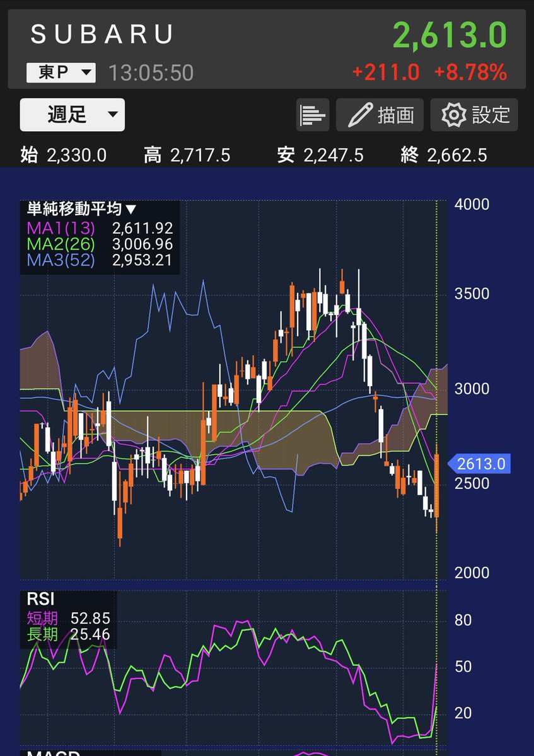Viewport: 534px width, 756px height.
Task: Tap the 2000 price axis label
Action: pyautogui.click(x=472, y=573)
